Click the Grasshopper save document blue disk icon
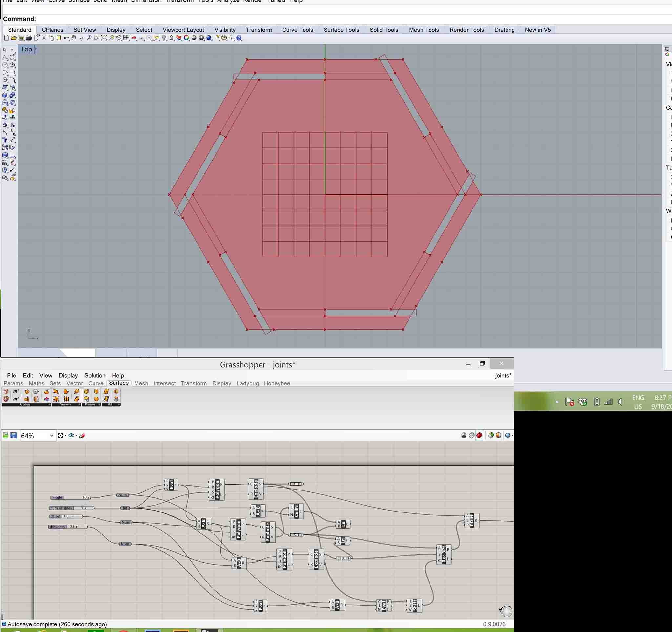 pyautogui.click(x=13, y=436)
